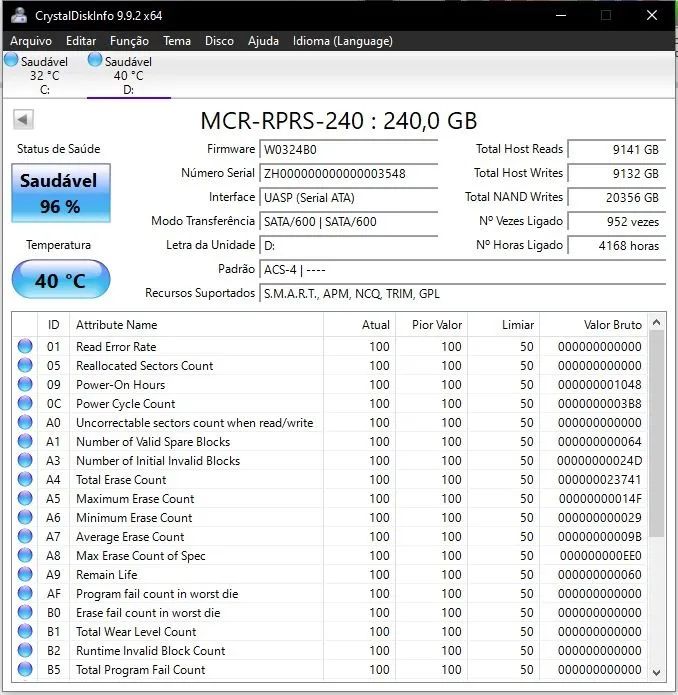Click the serial number field
This screenshot has height=695, width=678.
coord(348,173)
